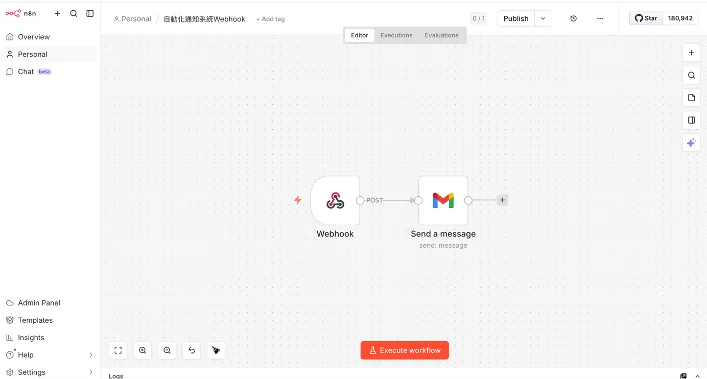Zoom in on the canvas
707x379 pixels.
[x=142, y=351]
